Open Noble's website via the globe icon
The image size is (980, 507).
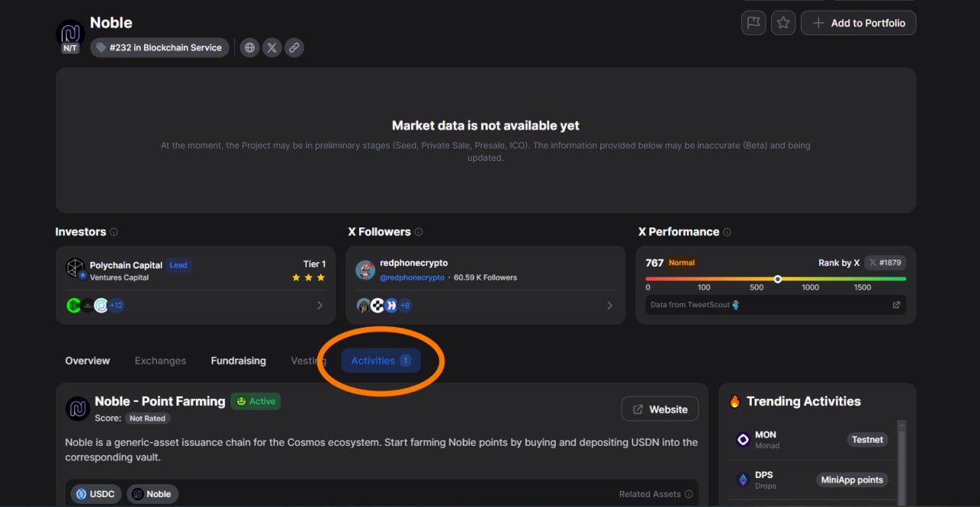[250, 47]
